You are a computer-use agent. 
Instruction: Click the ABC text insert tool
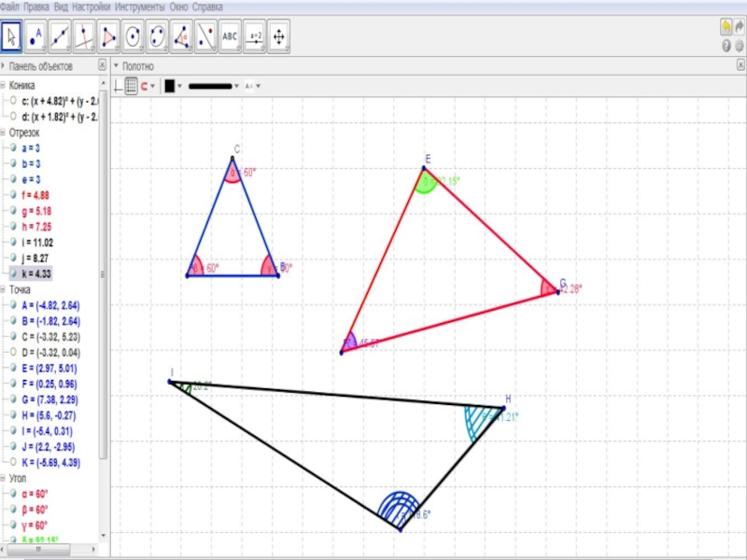coord(230,37)
